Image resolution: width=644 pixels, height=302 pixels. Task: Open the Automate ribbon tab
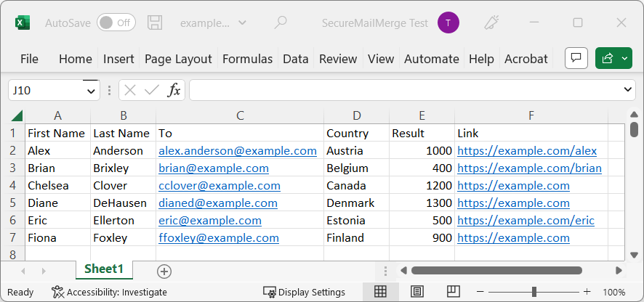pos(431,59)
